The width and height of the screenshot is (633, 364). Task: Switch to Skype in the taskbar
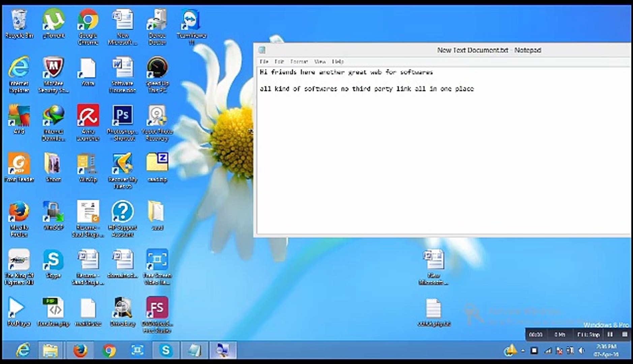(x=166, y=351)
